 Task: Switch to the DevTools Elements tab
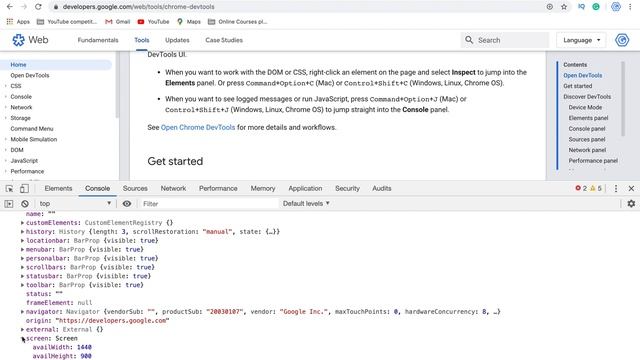[x=58, y=189]
